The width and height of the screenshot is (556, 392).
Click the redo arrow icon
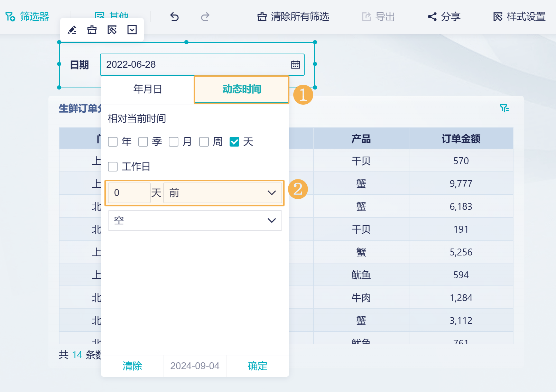point(205,17)
